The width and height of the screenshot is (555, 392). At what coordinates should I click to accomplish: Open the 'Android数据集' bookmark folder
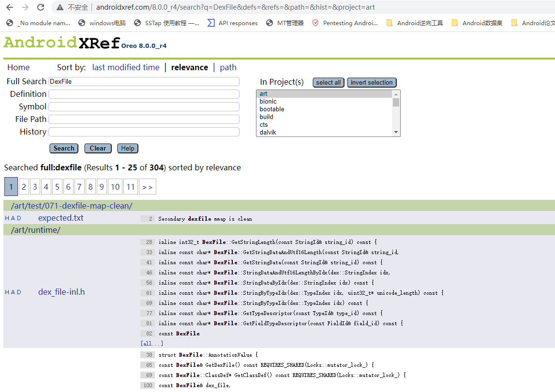477,23
